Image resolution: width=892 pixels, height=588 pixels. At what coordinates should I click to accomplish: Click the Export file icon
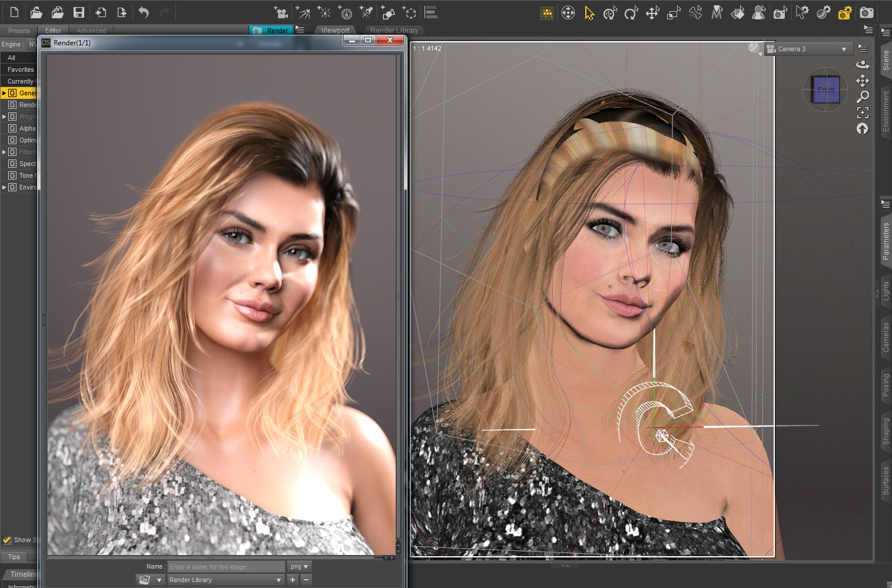point(122,12)
